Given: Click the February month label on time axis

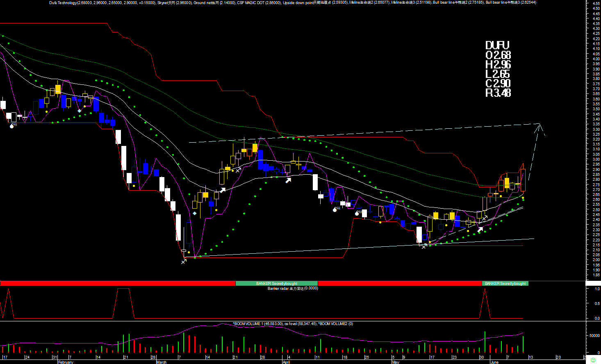Looking at the screenshot, I should pos(66,362).
